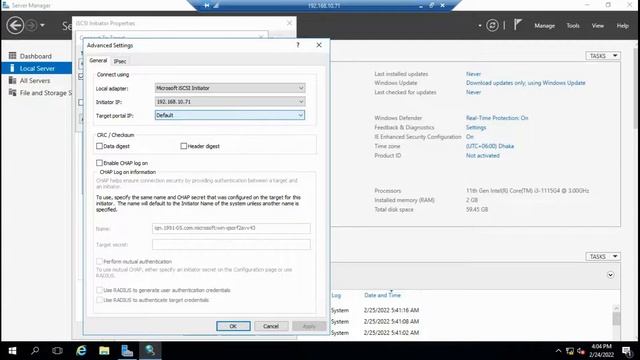The width and height of the screenshot is (640, 360).
Task: Open the Target portal IP dropdown
Action: coord(230,116)
